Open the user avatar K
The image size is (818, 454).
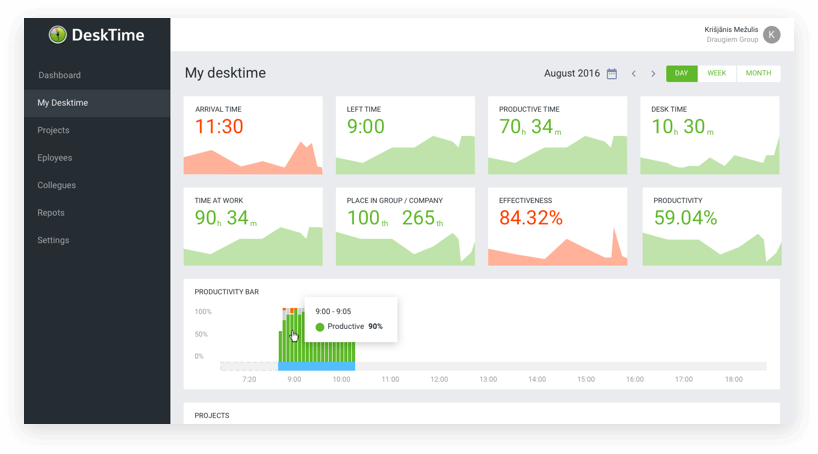pyautogui.click(x=772, y=35)
